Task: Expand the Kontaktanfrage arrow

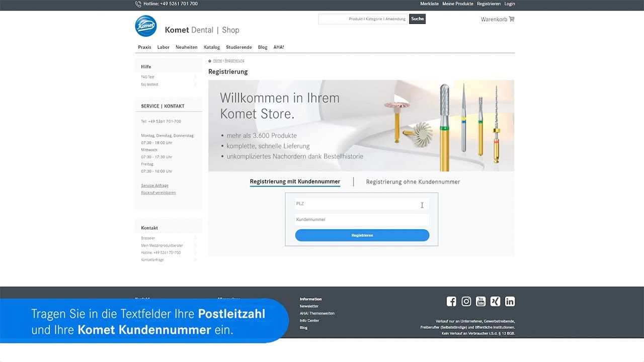Action: (195, 260)
